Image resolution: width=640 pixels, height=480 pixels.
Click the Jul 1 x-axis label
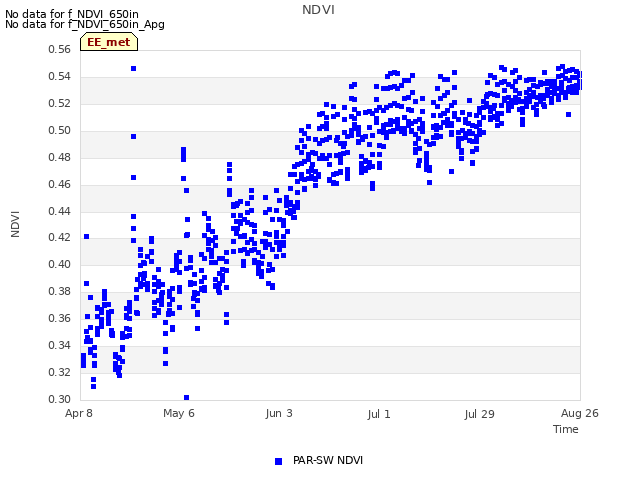pos(379,414)
